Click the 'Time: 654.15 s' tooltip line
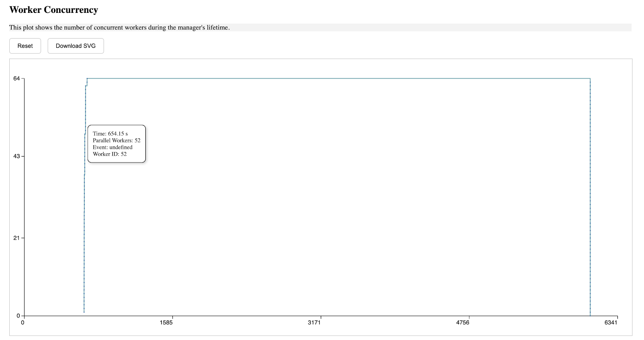 point(110,134)
